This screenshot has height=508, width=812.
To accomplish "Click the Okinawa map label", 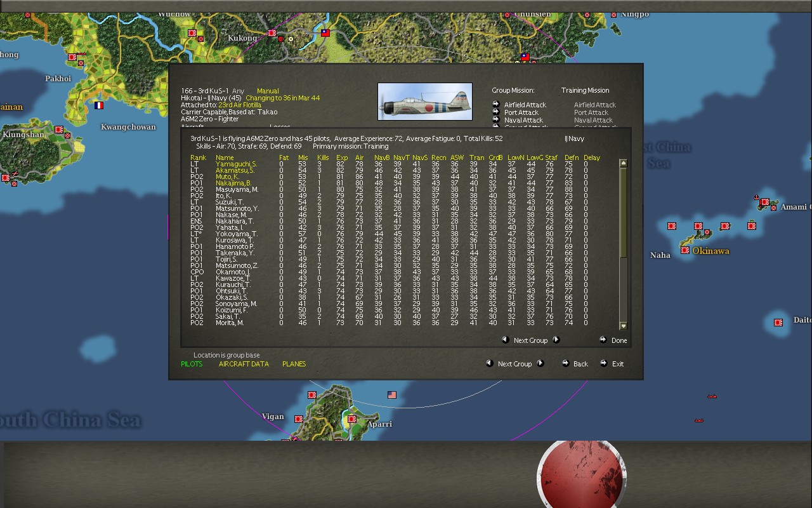I will pyautogui.click(x=710, y=251).
